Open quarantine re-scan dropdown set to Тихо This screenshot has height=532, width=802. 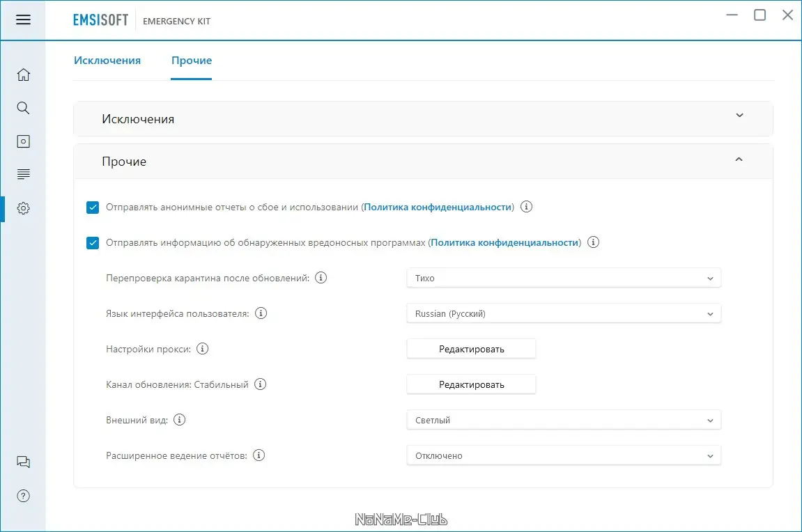[x=564, y=278]
